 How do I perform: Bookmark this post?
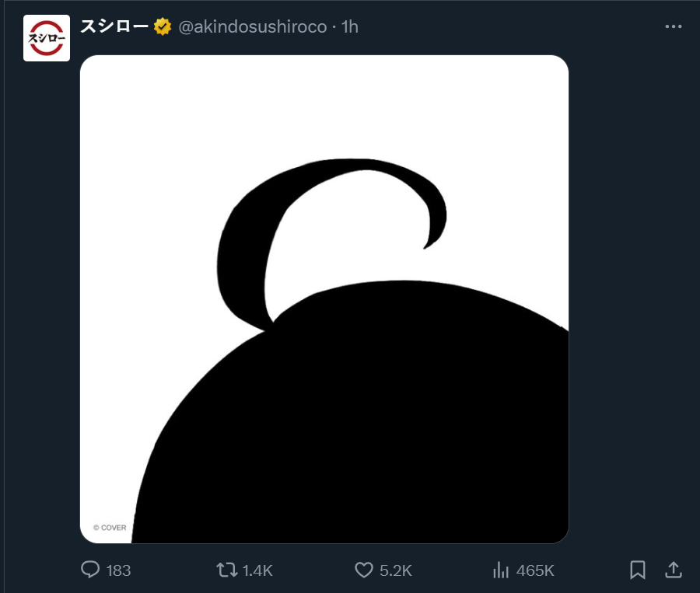pos(638,570)
